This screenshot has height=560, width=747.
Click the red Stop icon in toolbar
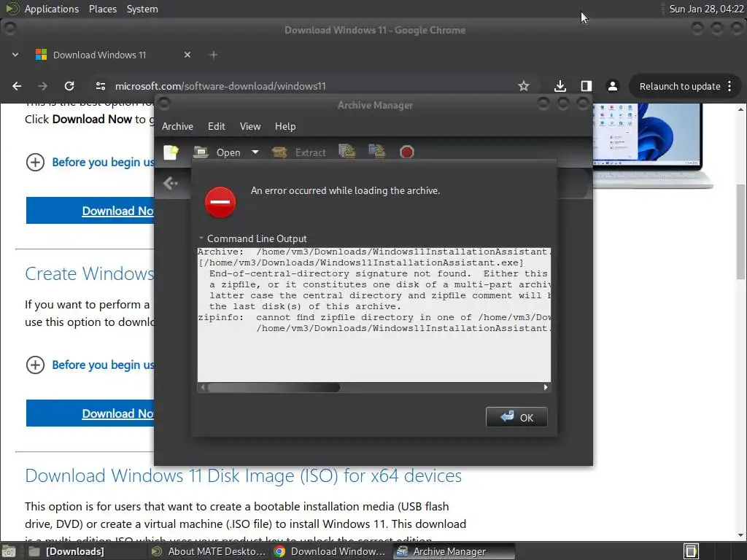click(407, 152)
